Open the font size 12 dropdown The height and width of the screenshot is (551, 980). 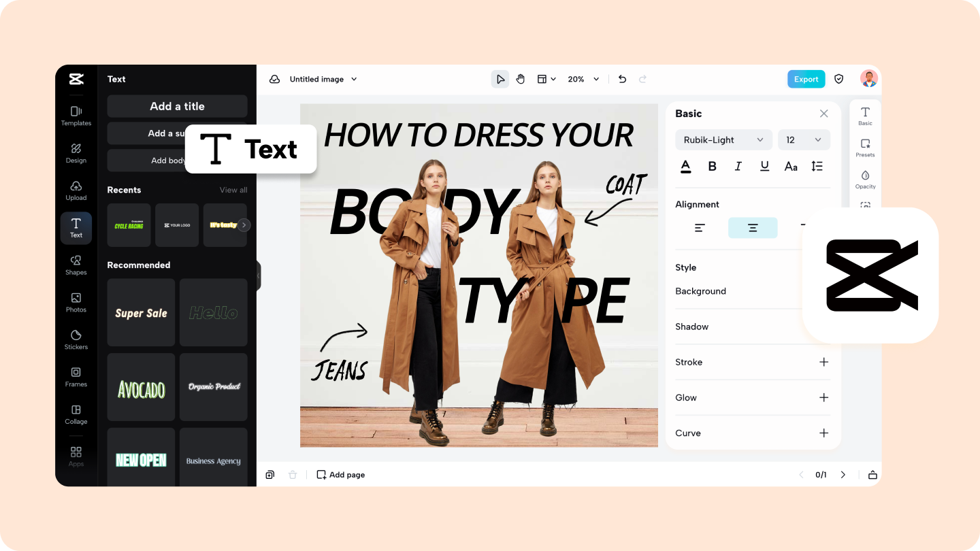[804, 139]
